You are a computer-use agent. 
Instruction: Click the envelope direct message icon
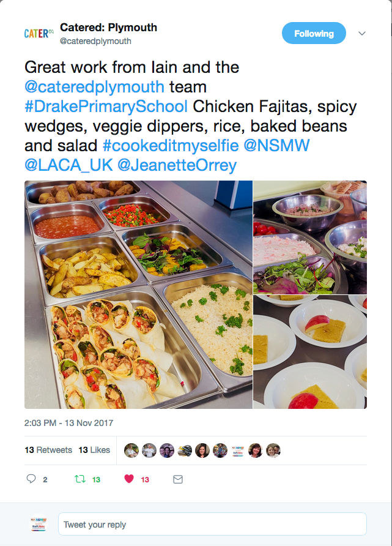pyautogui.click(x=178, y=479)
